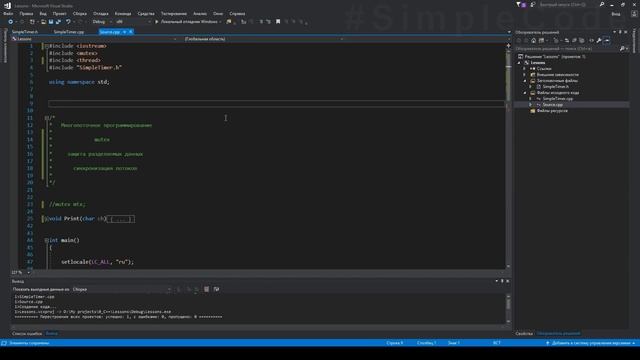Click the feedback notification flag icon
The image size is (640, 360).
click(519, 4)
